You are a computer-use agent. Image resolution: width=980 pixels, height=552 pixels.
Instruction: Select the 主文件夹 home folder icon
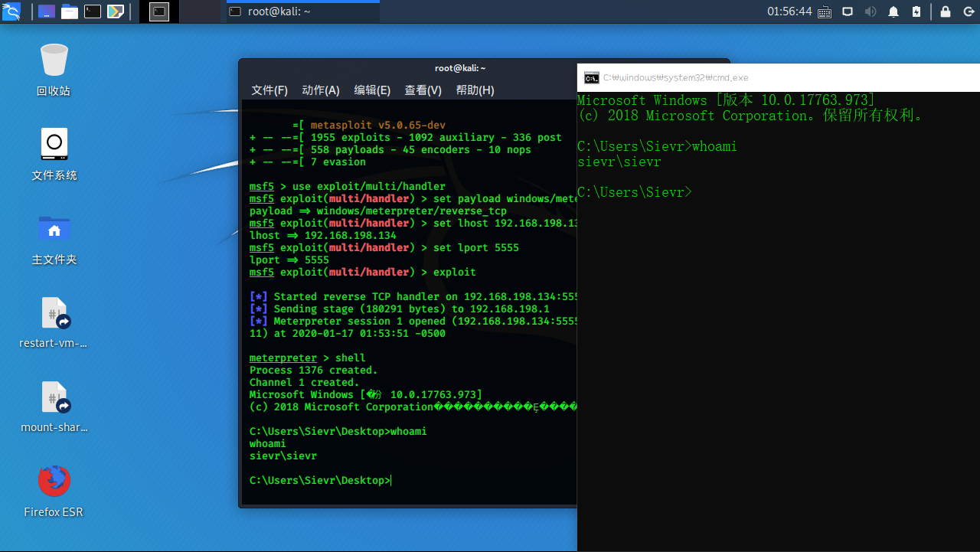[54, 238]
